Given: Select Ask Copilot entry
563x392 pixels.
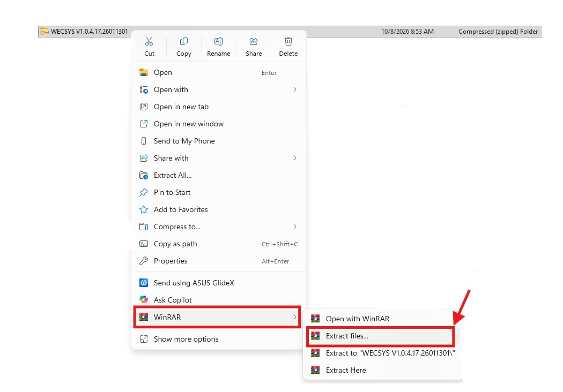Looking at the screenshot, I should pyautogui.click(x=218, y=300).
